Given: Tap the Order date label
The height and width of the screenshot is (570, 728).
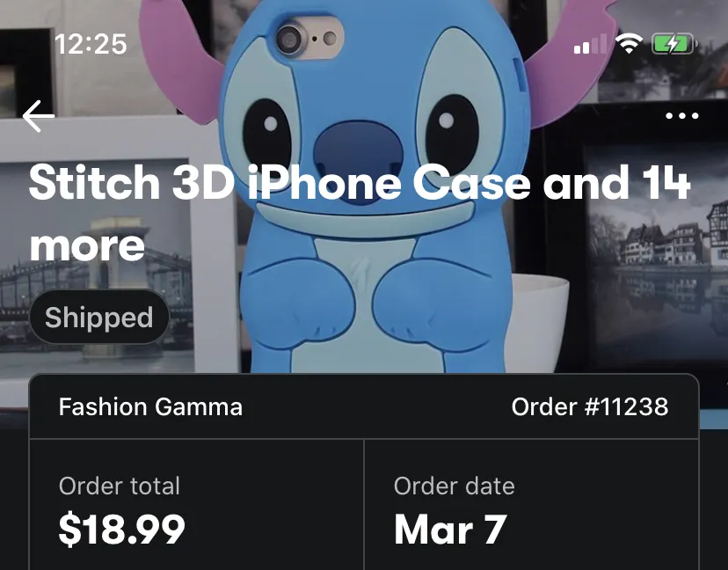Looking at the screenshot, I should pos(454,486).
